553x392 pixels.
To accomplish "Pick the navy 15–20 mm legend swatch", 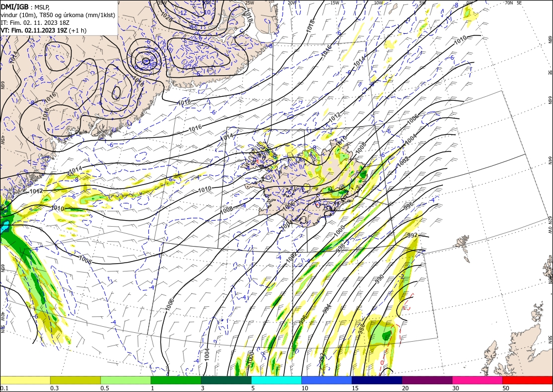I will pyautogui.click(x=377, y=380).
